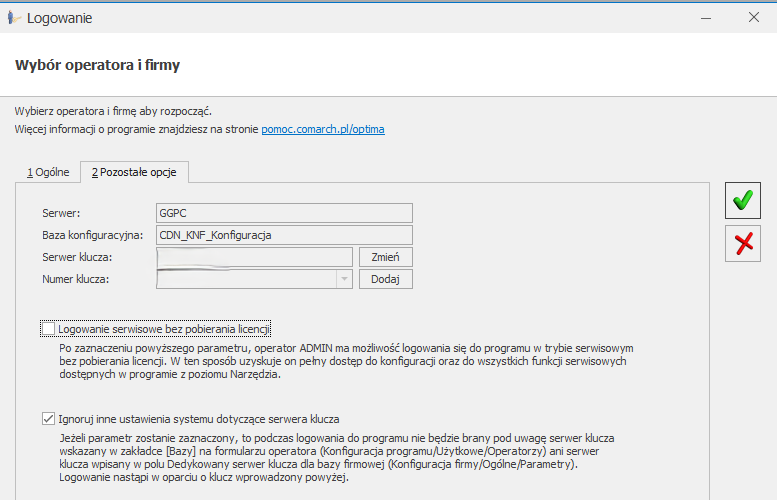
Task: Expand the Numer klucza dropdown arrow
Action: point(344,279)
